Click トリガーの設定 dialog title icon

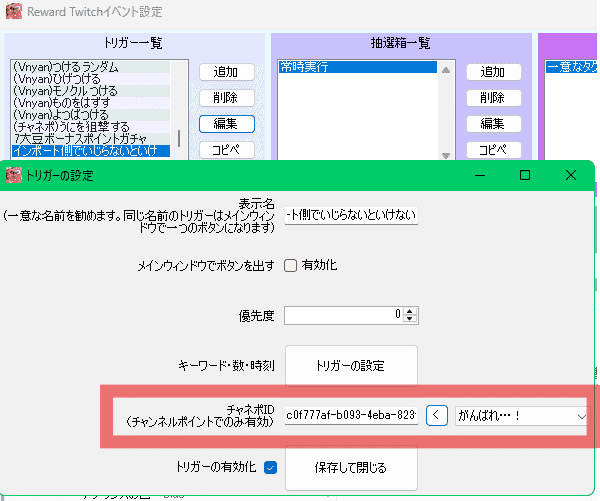point(14,175)
